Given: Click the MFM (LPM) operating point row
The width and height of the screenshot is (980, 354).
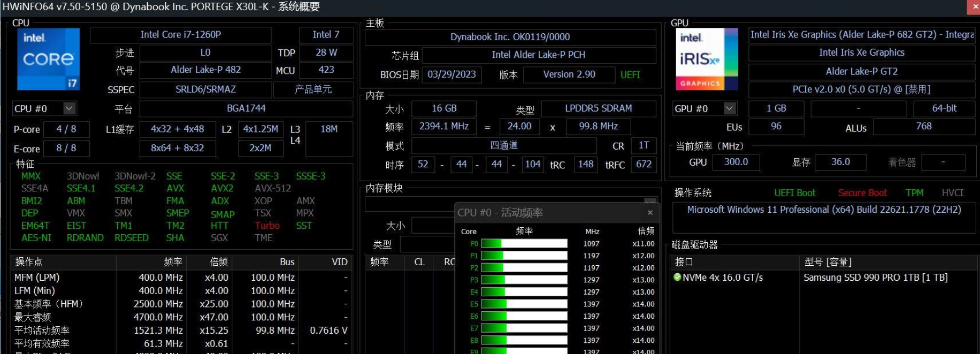Looking at the screenshot, I should (x=181, y=277).
